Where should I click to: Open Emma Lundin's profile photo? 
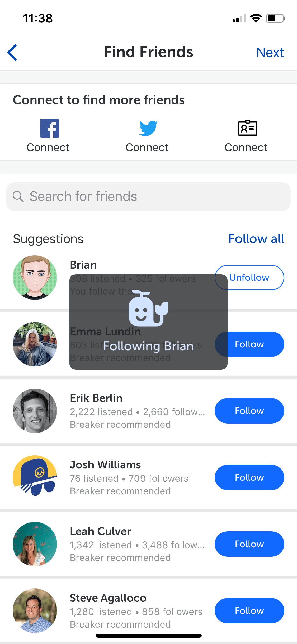pos(35,344)
